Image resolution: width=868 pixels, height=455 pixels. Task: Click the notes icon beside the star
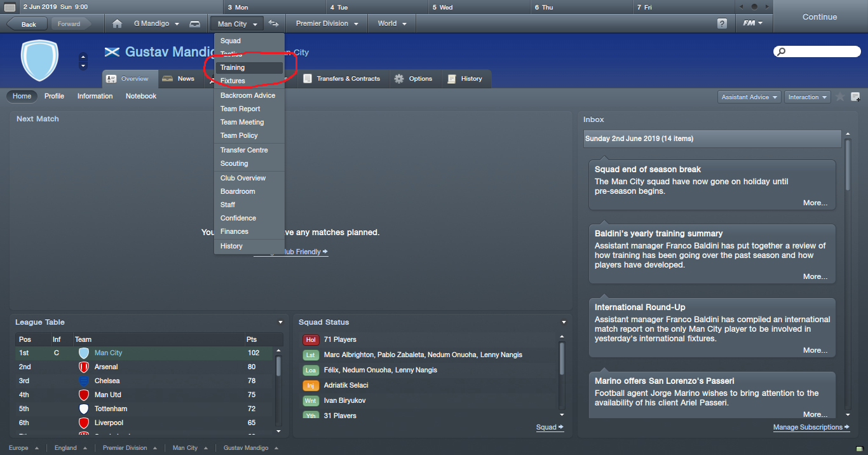(855, 97)
